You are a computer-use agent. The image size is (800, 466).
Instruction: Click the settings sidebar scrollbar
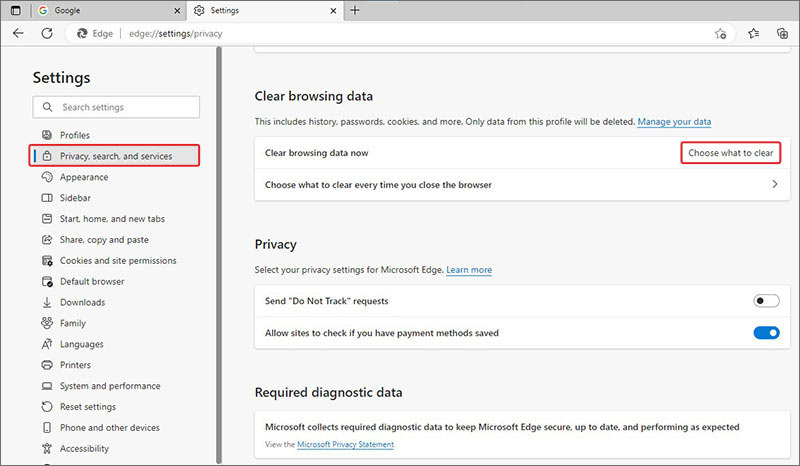[219, 255]
